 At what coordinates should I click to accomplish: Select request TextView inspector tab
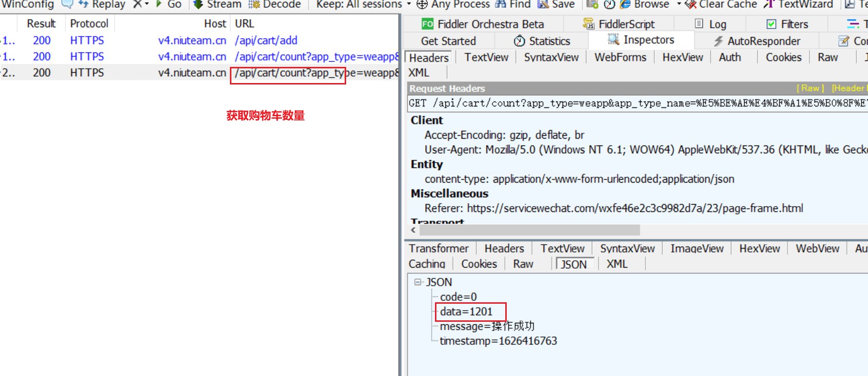(x=486, y=58)
